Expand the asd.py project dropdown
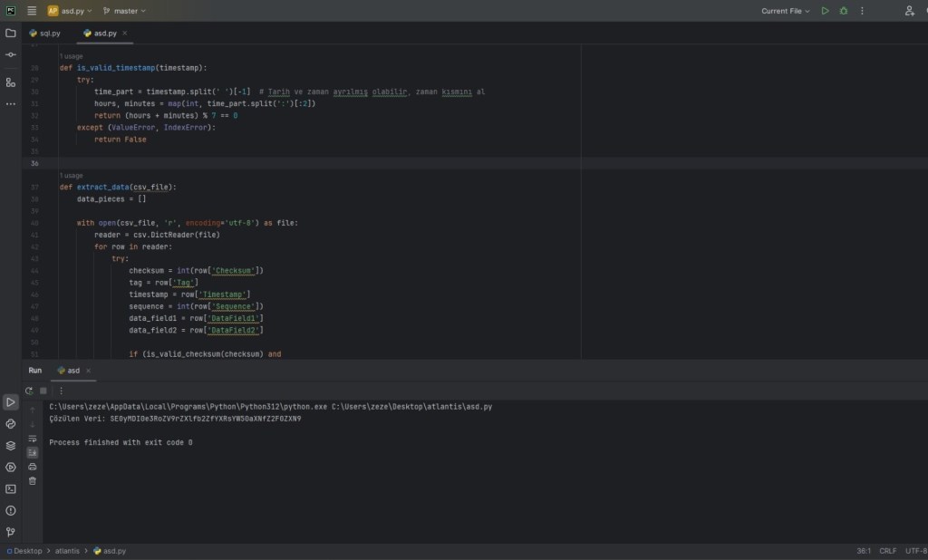This screenshot has width=928, height=560. point(71,11)
